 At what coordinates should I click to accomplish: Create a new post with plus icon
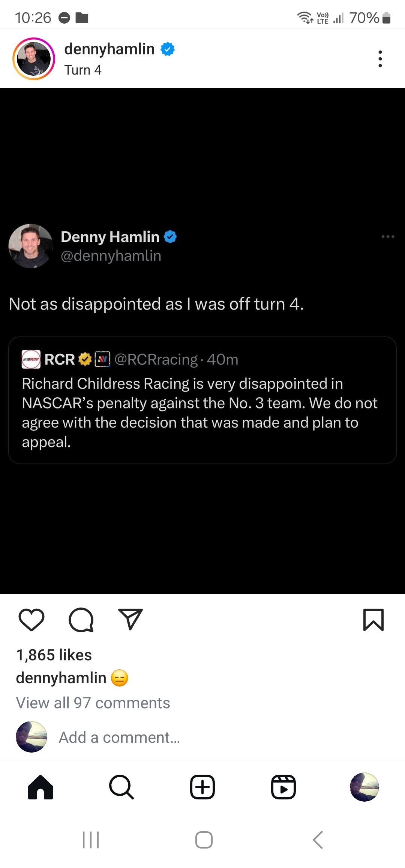pos(202,787)
